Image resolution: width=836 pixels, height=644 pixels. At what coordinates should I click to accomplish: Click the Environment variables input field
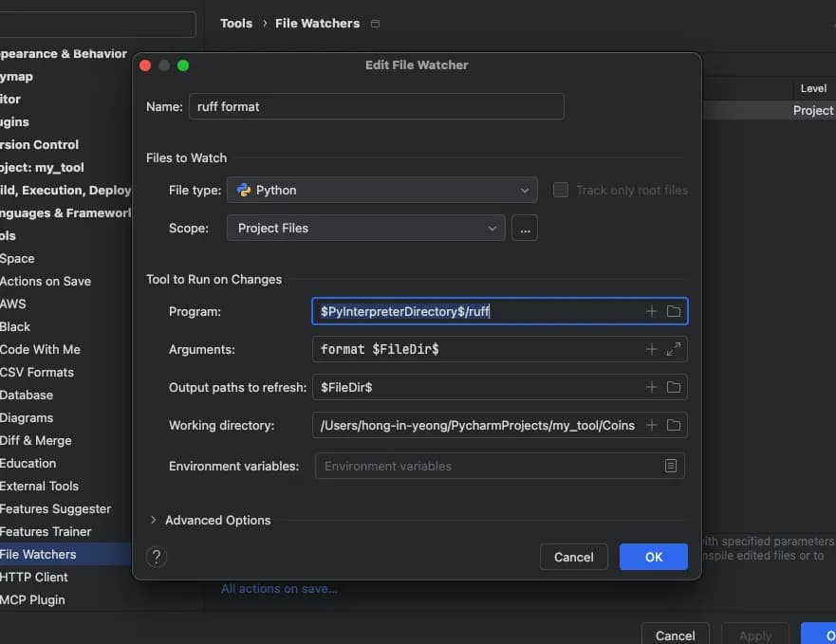point(499,466)
